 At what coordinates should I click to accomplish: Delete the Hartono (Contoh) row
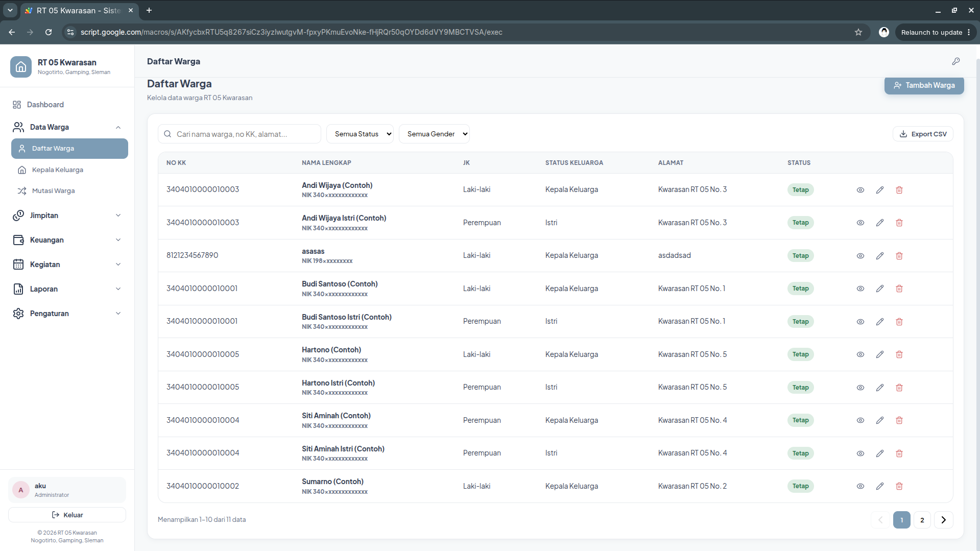click(x=899, y=354)
